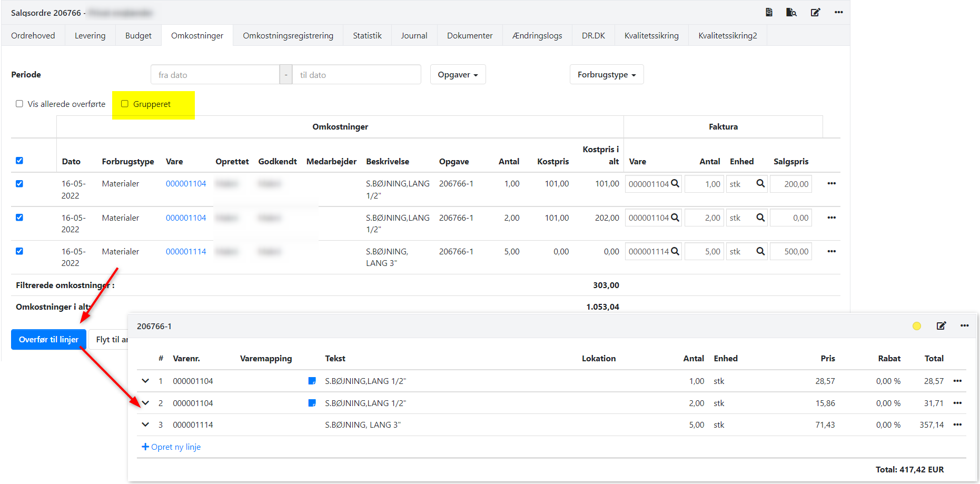980x484 pixels.
Task: Toggle select-all checkbox in table header
Action: pyautogui.click(x=19, y=161)
